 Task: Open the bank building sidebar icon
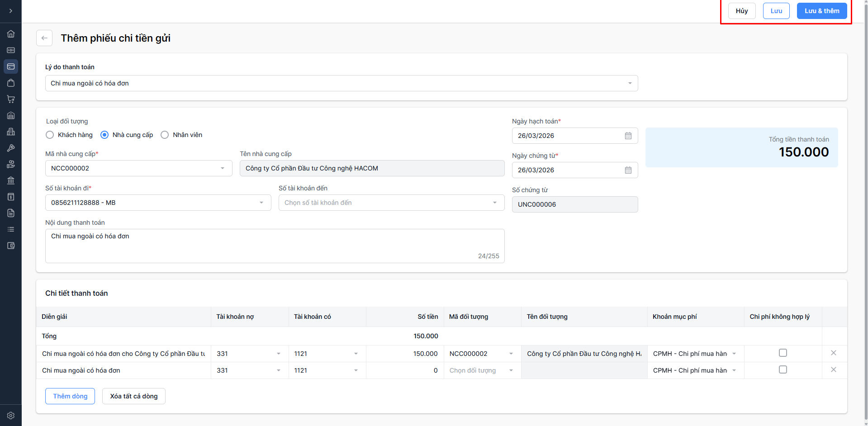tap(11, 180)
